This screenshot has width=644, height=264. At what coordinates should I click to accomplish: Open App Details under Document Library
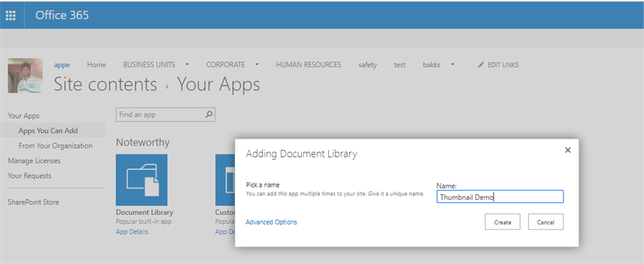pyautogui.click(x=132, y=231)
